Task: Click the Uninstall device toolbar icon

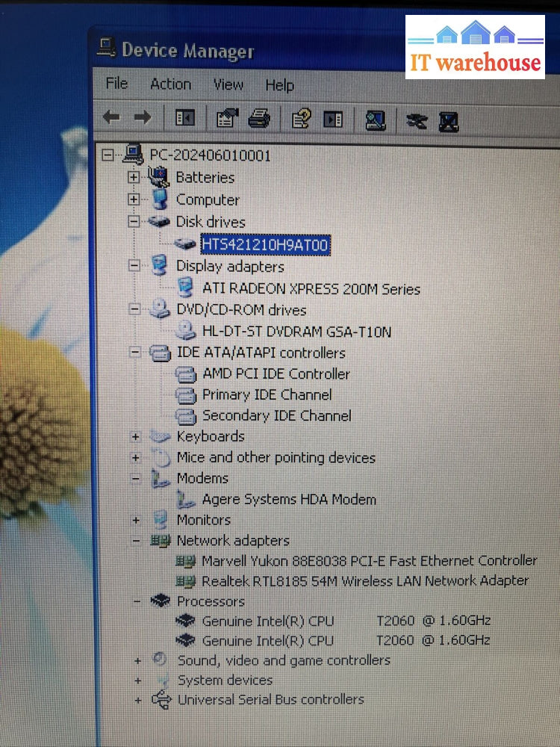Action: click(x=449, y=122)
